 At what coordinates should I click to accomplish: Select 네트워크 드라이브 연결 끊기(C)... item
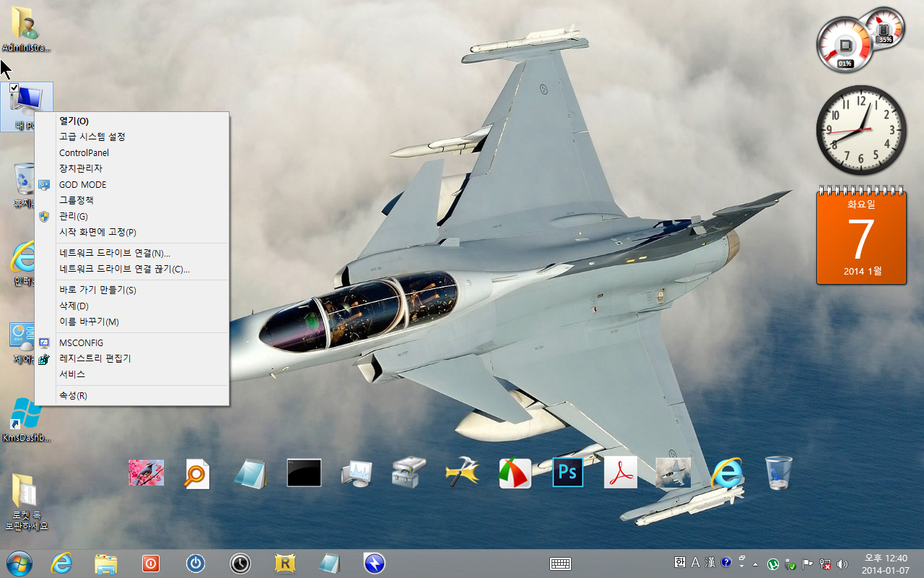(x=131, y=269)
